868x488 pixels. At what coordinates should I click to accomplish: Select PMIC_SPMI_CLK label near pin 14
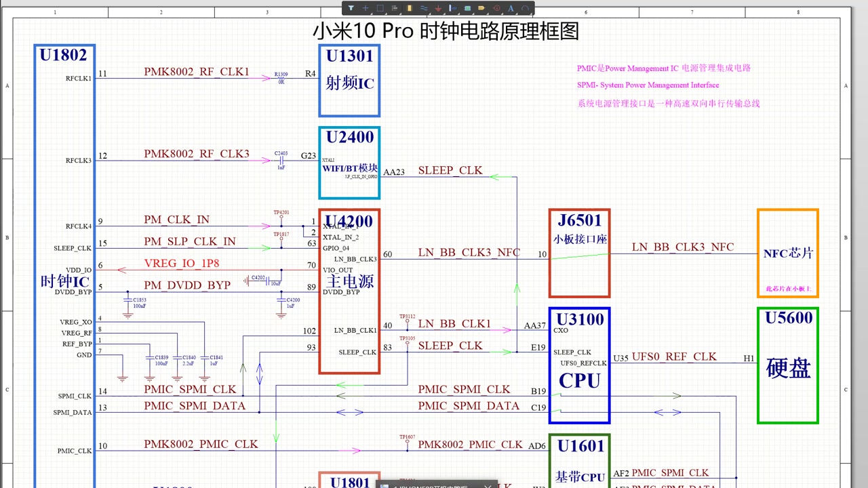[190, 390]
